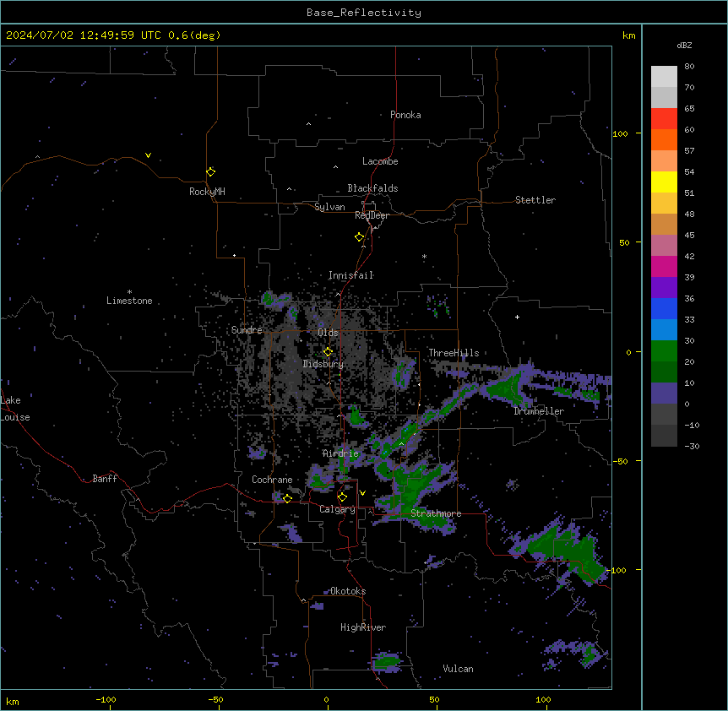Click the Blackfalds city label

tap(372, 188)
